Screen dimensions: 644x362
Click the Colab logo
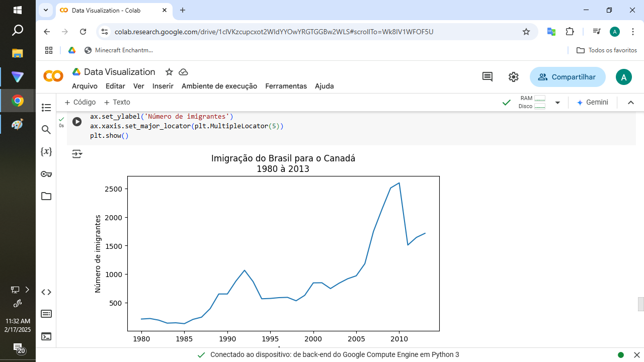pyautogui.click(x=53, y=76)
